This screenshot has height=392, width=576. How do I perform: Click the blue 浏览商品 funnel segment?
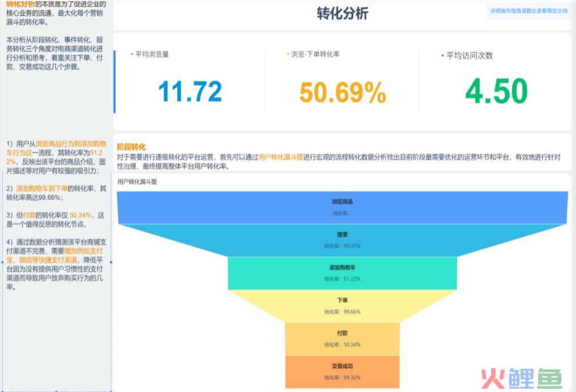342,208
